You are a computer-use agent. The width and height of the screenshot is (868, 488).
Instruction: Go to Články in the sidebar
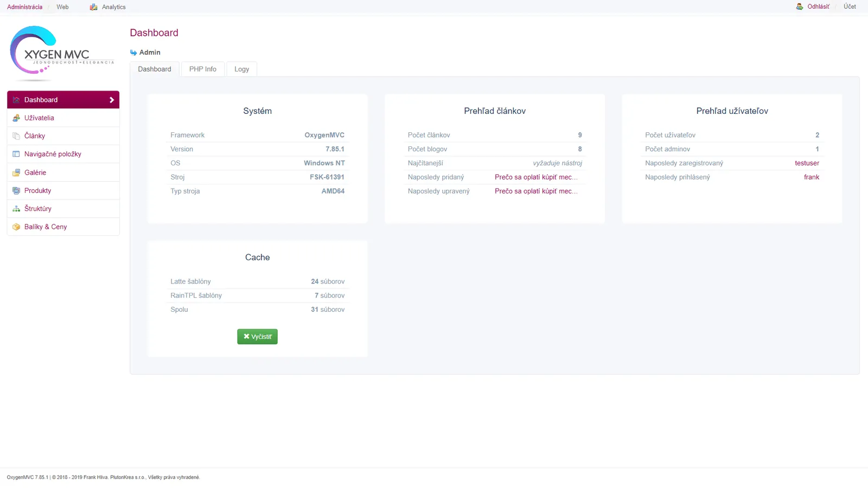(63, 136)
